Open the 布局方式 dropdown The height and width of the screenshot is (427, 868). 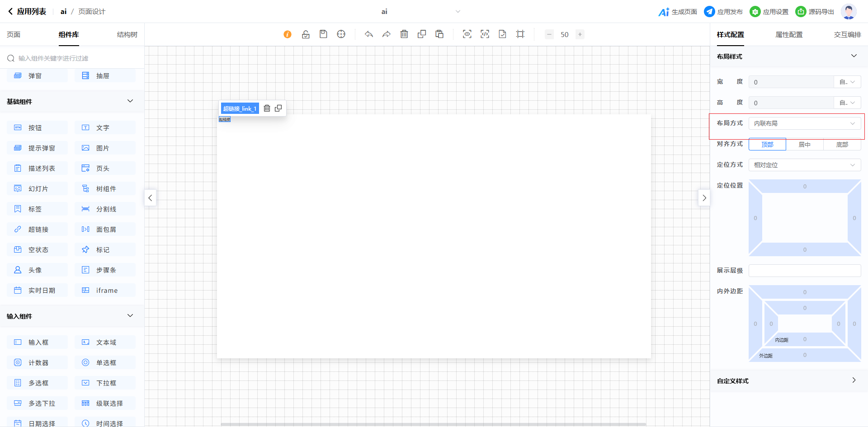pyautogui.click(x=804, y=123)
